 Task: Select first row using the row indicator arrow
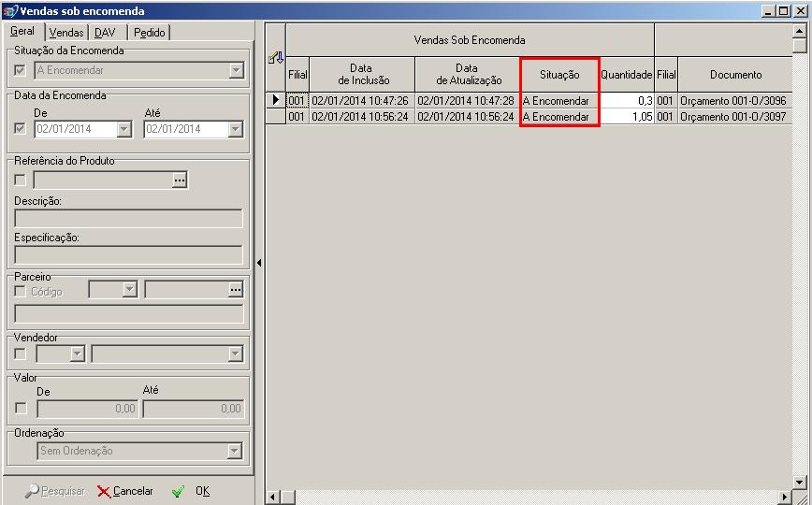pyautogui.click(x=275, y=100)
